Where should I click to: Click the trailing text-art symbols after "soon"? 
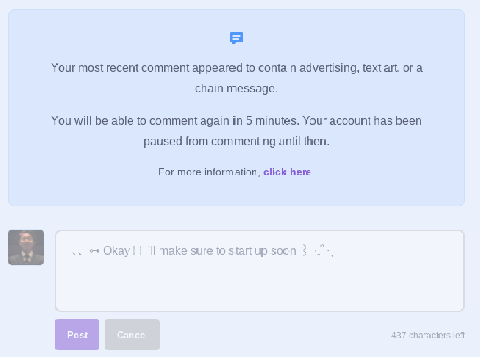tap(317, 250)
